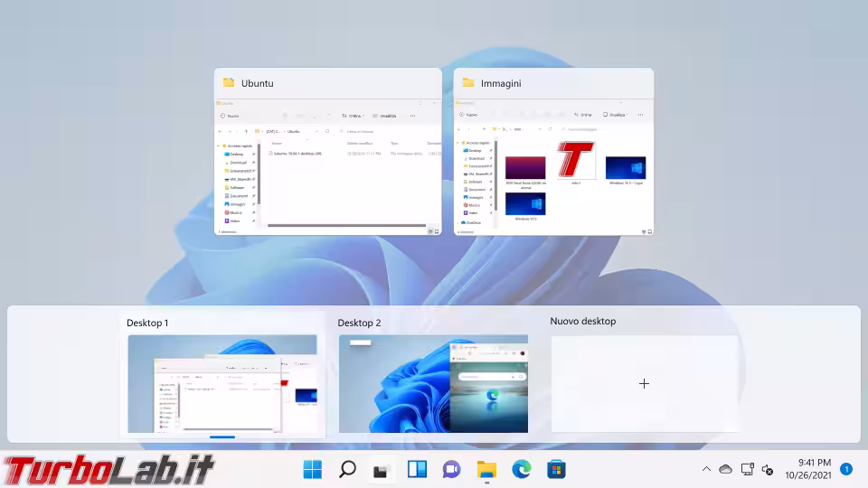Switch to Desktop 1 thumbnail
The height and width of the screenshot is (488, 868).
click(222, 383)
